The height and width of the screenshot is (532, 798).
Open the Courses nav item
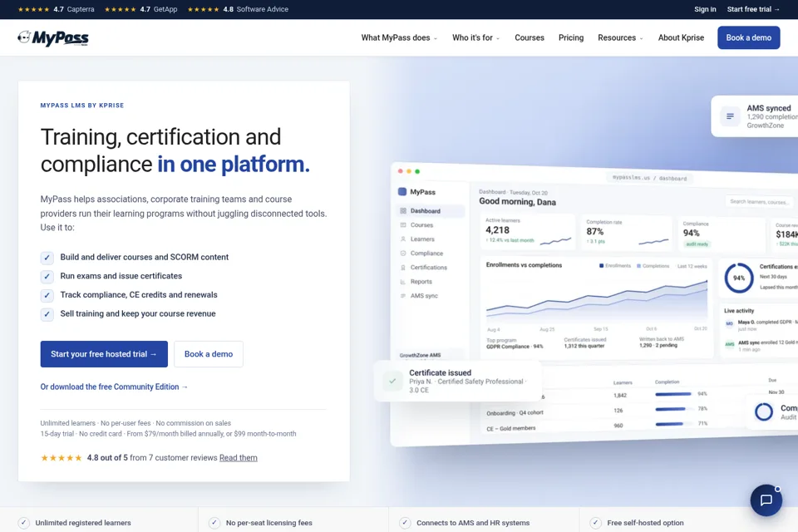(530, 37)
